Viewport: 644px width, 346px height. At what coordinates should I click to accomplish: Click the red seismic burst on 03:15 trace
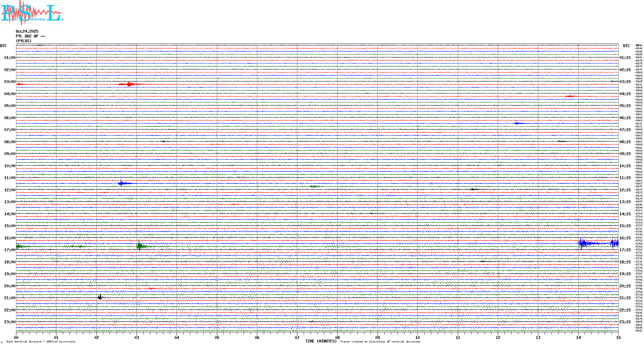click(129, 84)
